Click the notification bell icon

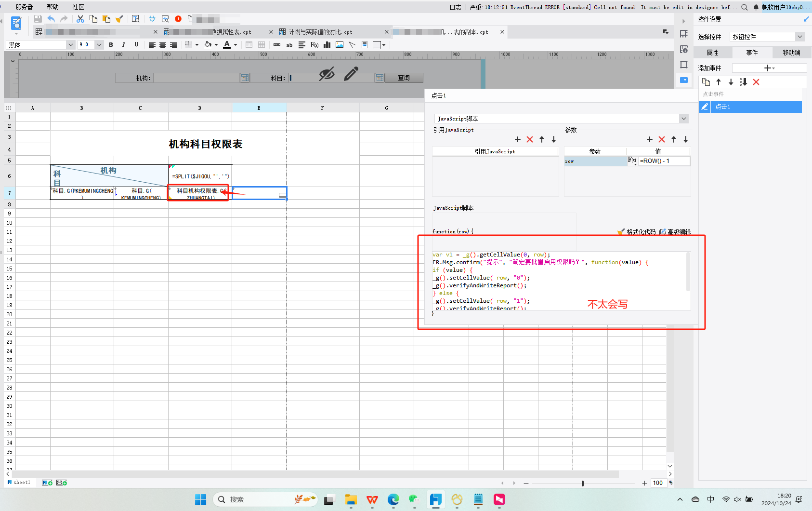(756, 7)
